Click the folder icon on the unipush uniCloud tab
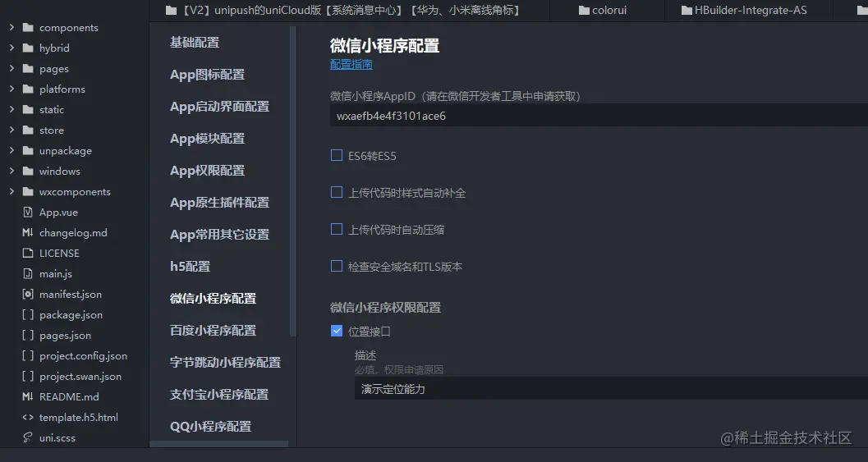 click(x=171, y=10)
